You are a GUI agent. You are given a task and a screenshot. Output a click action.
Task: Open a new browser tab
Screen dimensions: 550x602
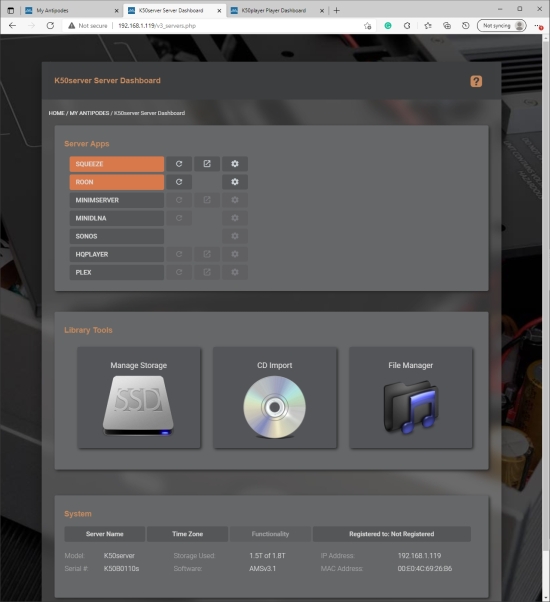tap(337, 11)
